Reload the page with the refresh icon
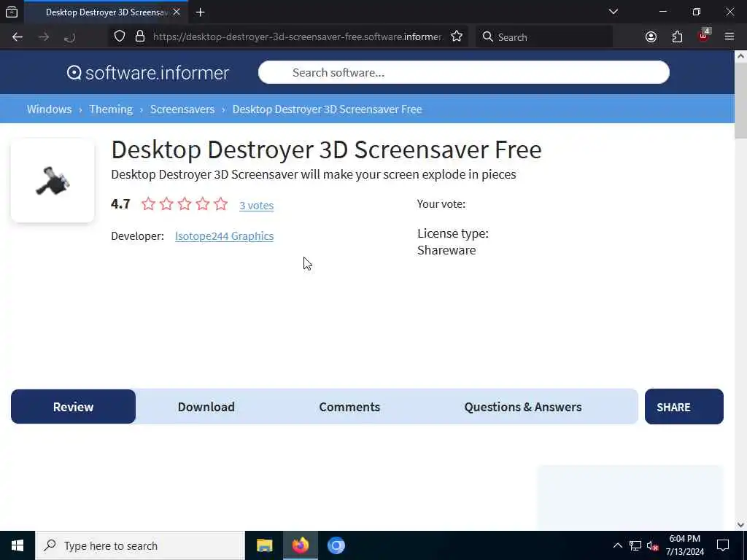The height and width of the screenshot is (560, 747). tap(69, 36)
